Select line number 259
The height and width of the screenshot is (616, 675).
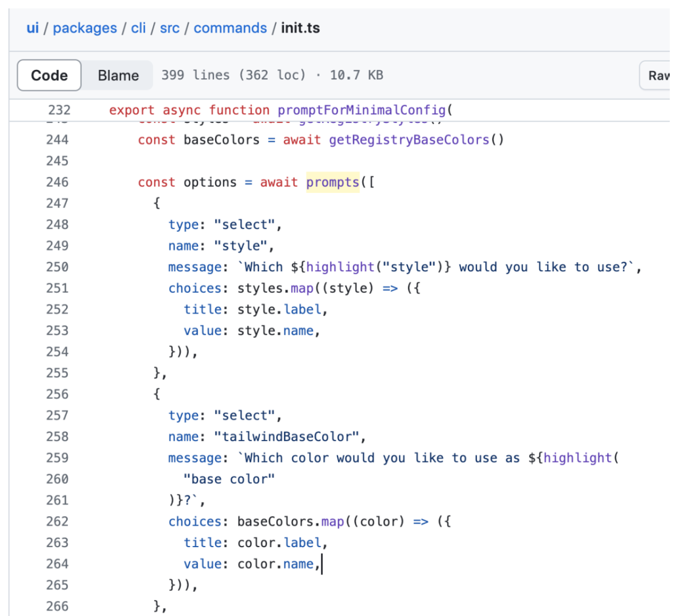[x=57, y=458]
